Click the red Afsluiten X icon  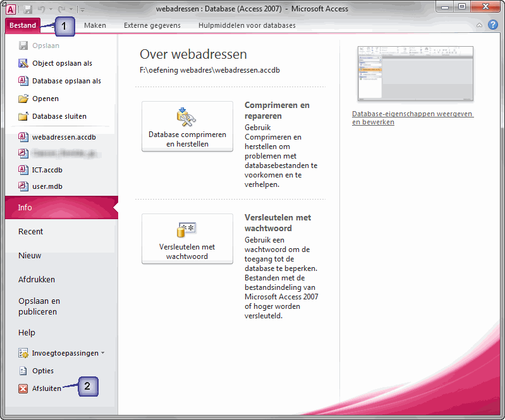pyautogui.click(x=23, y=388)
